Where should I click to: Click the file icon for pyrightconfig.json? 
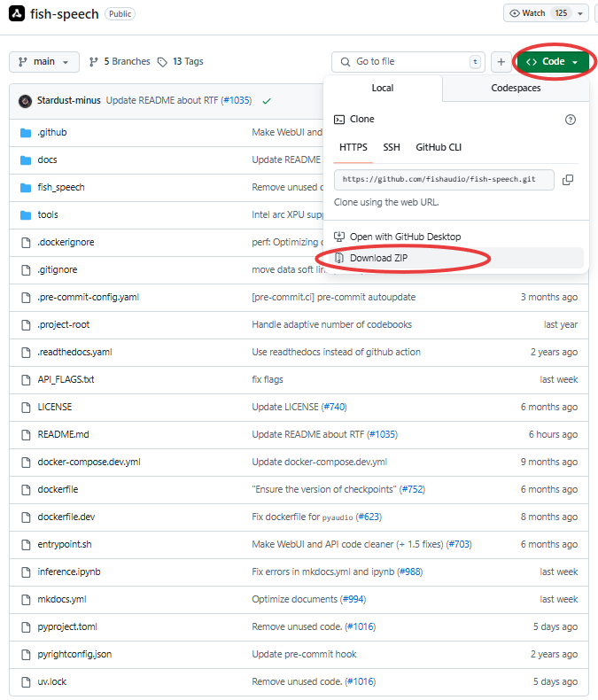coord(26,655)
